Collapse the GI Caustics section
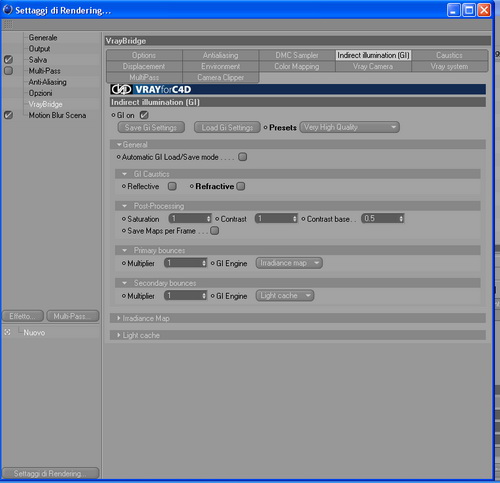 (125, 174)
